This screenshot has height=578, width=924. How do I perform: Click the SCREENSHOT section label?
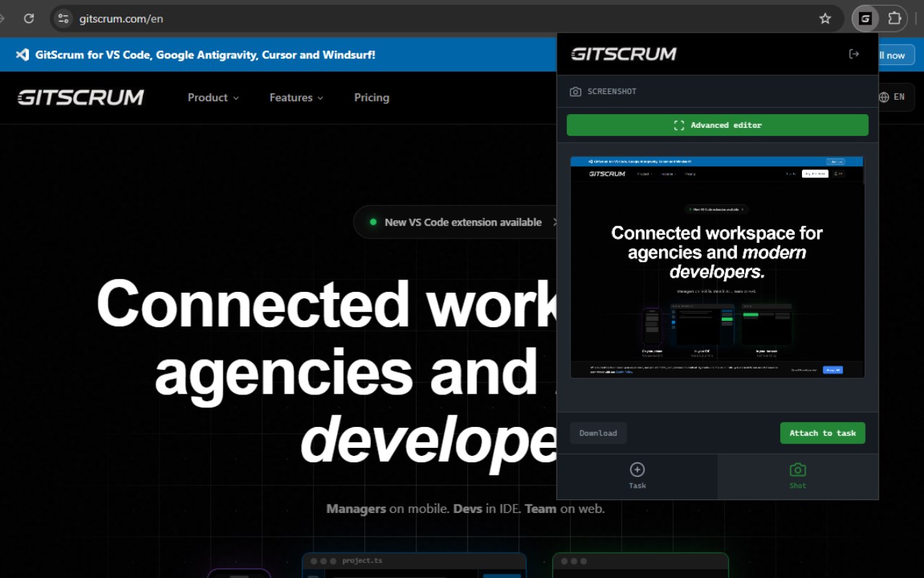pyautogui.click(x=612, y=92)
